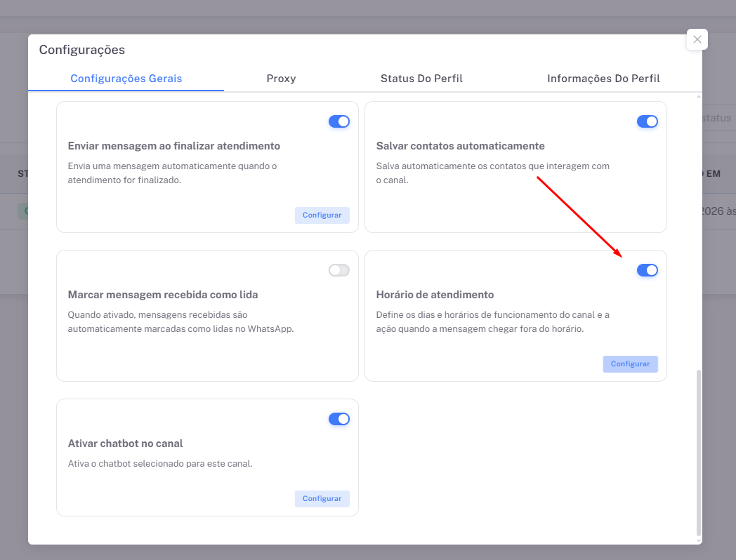The width and height of the screenshot is (736, 560).
Task: Click the Horário de atendimento card title
Action: click(x=435, y=295)
